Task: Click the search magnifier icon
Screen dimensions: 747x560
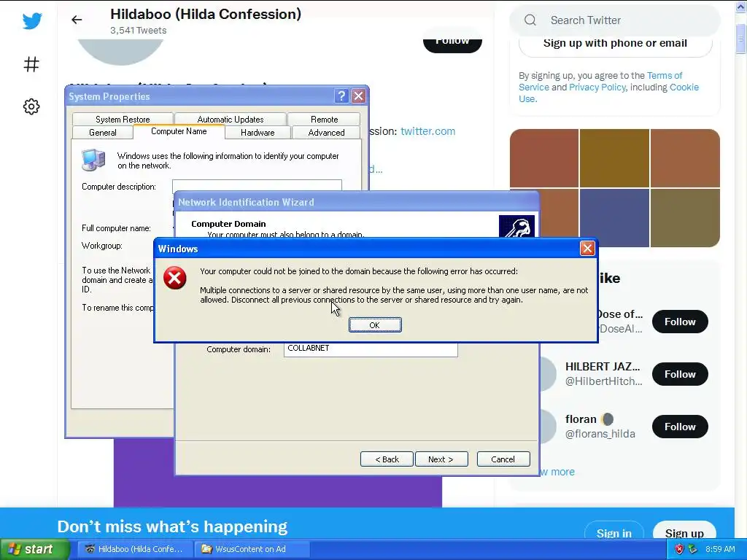Action: (530, 20)
